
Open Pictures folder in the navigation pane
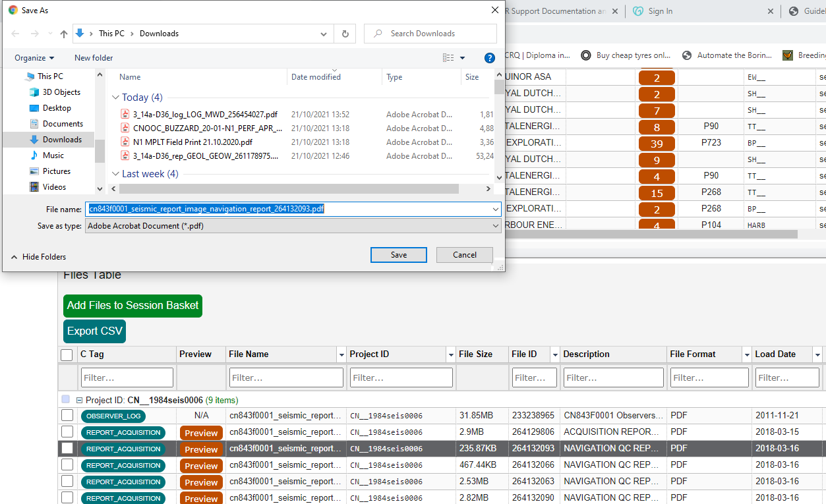[56, 171]
